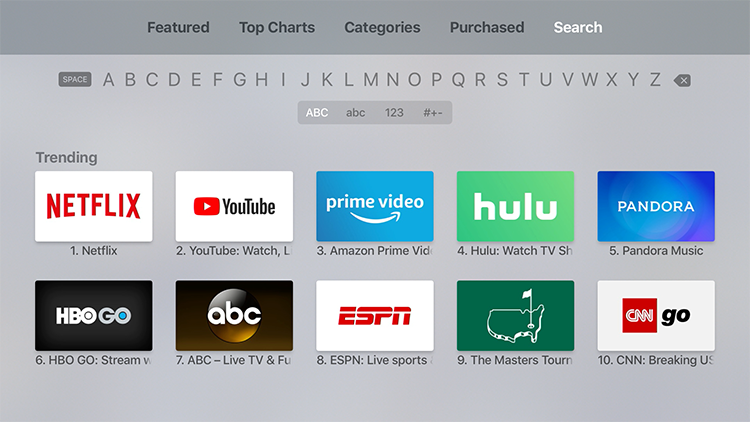This screenshot has width=750, height=422.
Task: Select the YouTube app icon
Action: pyautogui.click(x=234, y=206)
